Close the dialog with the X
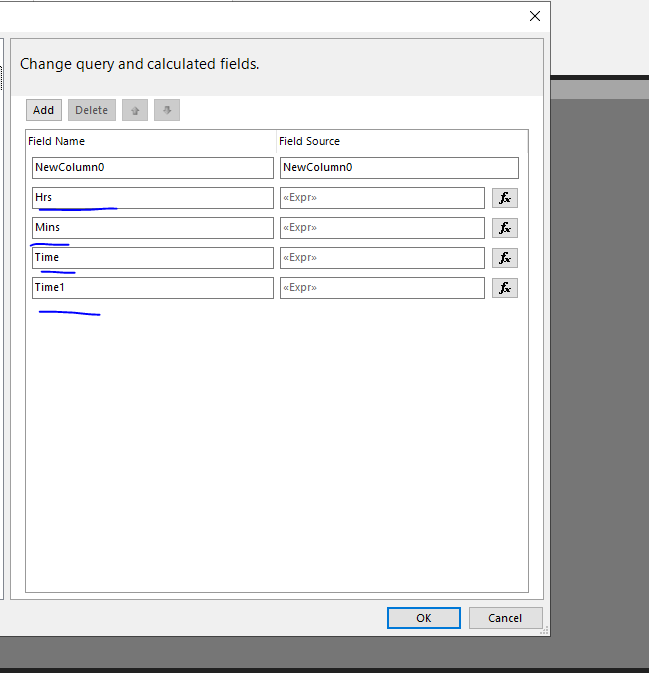The width and height of the screenshot is (649, 673). (x=535, y=16)
